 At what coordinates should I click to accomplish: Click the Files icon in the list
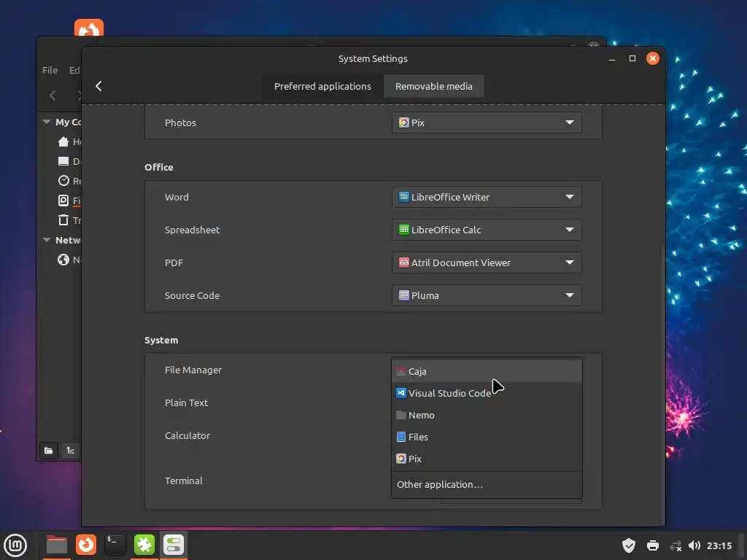tap(401, 437)
